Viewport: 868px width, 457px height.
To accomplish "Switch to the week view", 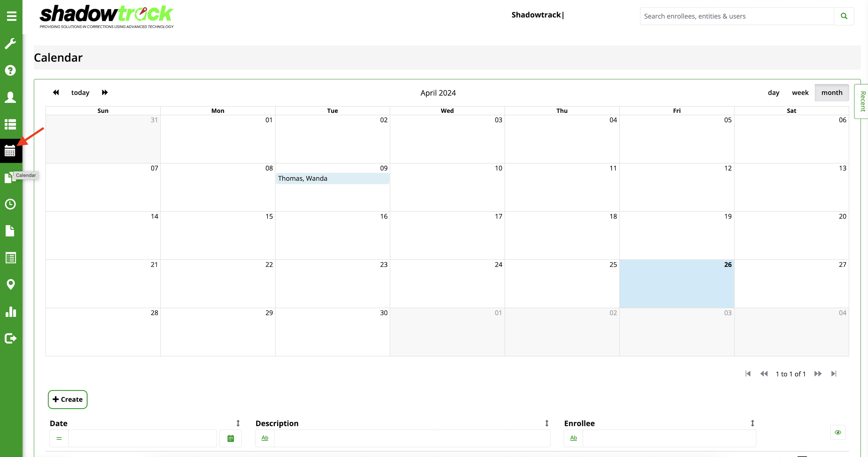I will [x=800, y=93].
